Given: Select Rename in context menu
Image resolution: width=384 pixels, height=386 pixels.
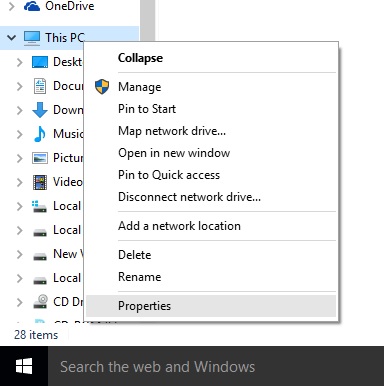Looking at the screenshot, I should pyautogui.click(x=211, y=277).
